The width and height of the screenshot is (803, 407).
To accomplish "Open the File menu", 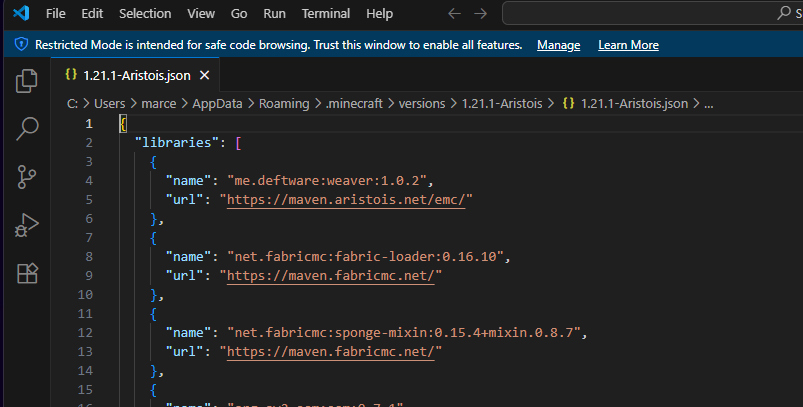I will point(55,14).
